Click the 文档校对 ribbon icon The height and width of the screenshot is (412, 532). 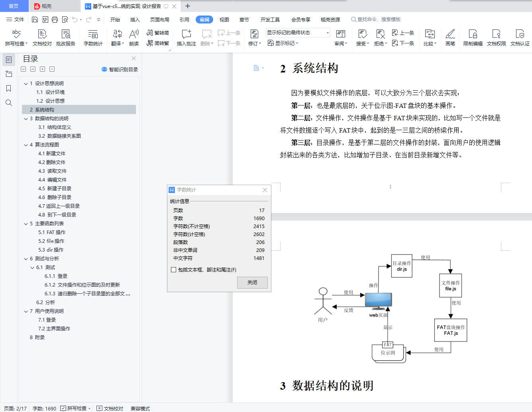(x=42, y=38)
